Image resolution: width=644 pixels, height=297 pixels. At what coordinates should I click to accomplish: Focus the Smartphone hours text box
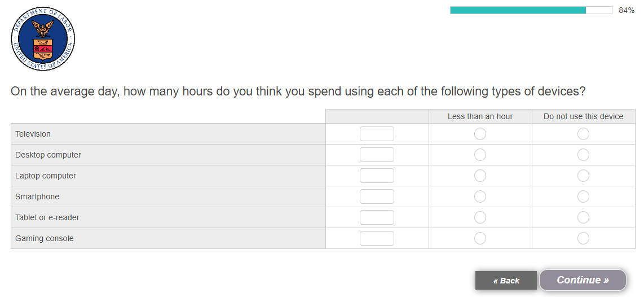tap(377, 196)
